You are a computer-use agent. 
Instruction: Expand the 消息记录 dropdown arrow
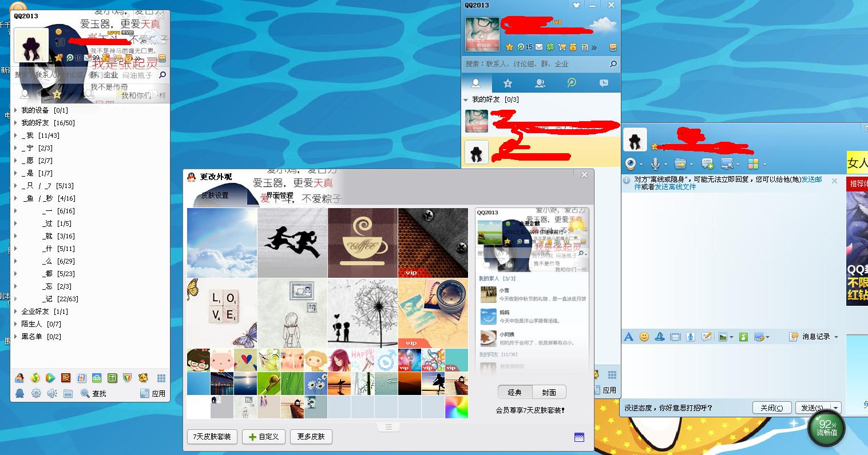pyautogui.click(x=836, y=337)
